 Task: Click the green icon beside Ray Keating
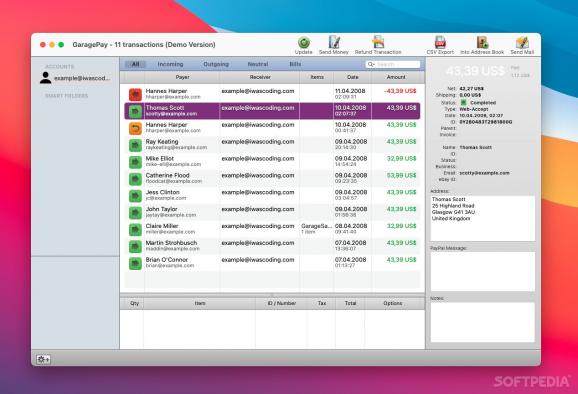pos(135,145)
